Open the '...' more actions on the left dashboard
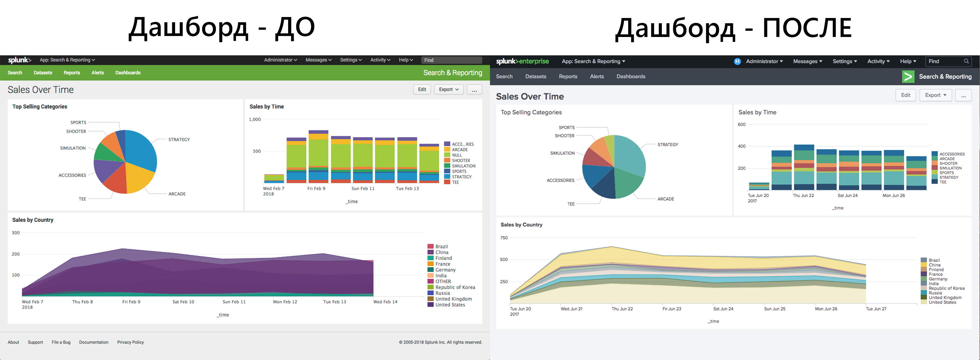Screen dimensions: 980x360 (474, 89)
